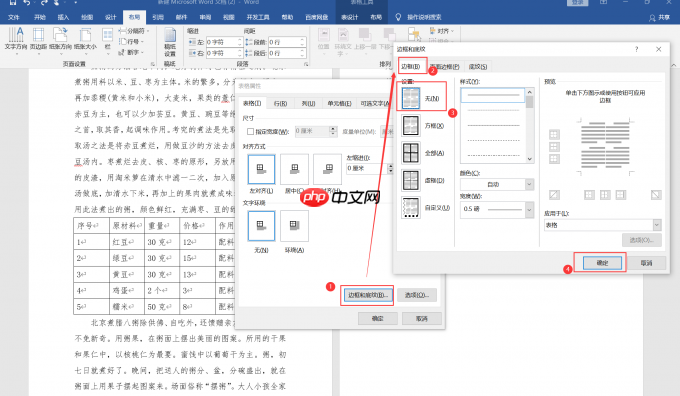This screenshot has height=396, width=680.
Task: Open 段落 dialog launcher
Action: [x=306, y=64]
